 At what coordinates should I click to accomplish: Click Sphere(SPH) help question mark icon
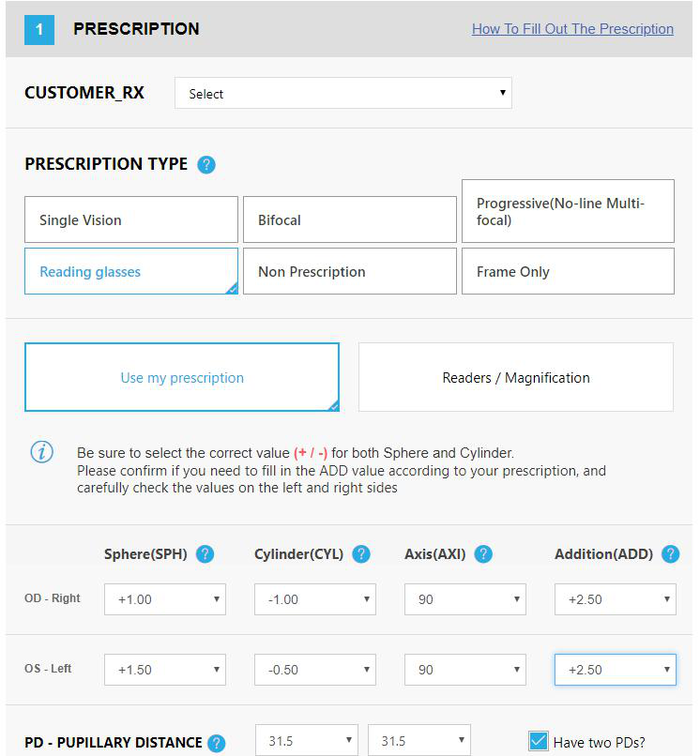coord(205,554)
